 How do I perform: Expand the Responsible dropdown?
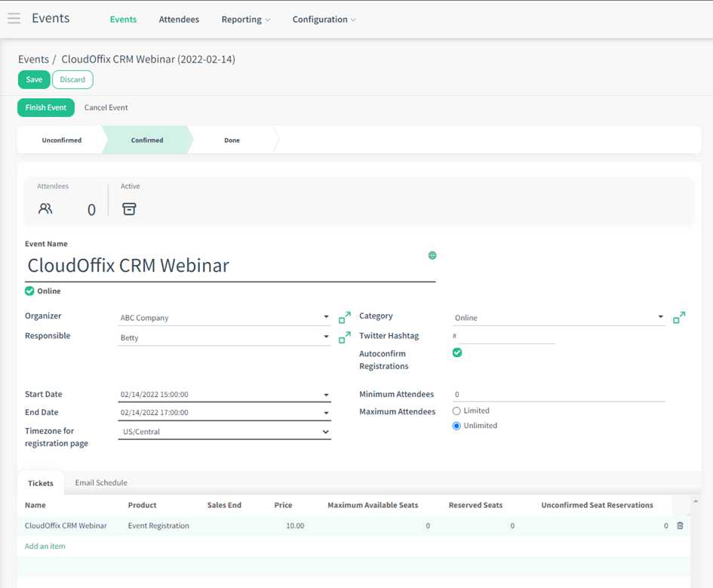pyautogui.click(x=326, y=337)
